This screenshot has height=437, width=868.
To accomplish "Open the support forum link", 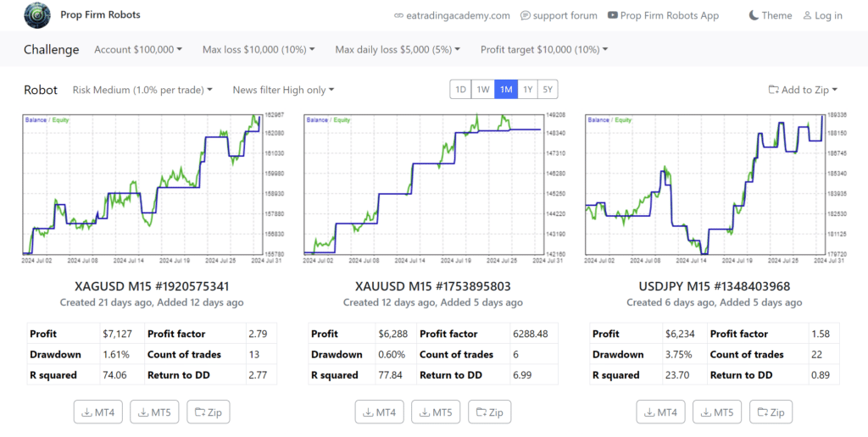I will (x=559, y=15).
